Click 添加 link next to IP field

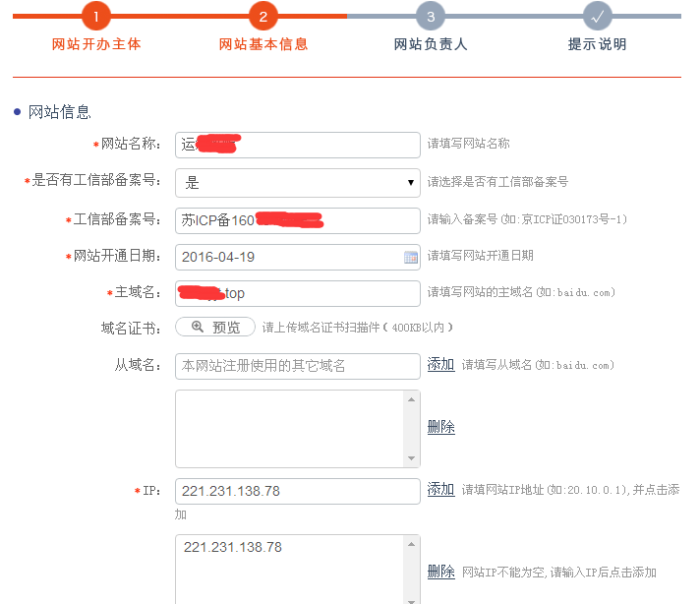(x=440, y=490)
